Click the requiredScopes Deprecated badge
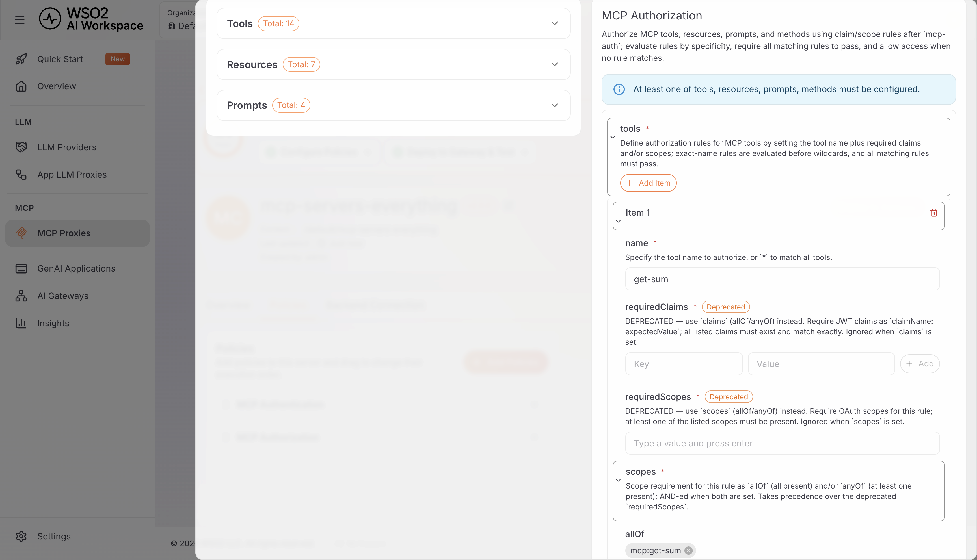 729,396
